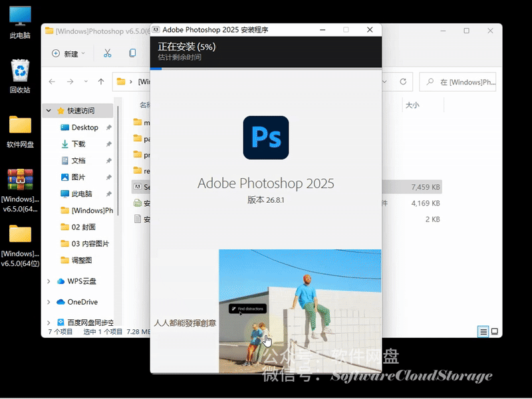
Task: Click the Photoshop Ps logo in installer
Action: [266, 138]
